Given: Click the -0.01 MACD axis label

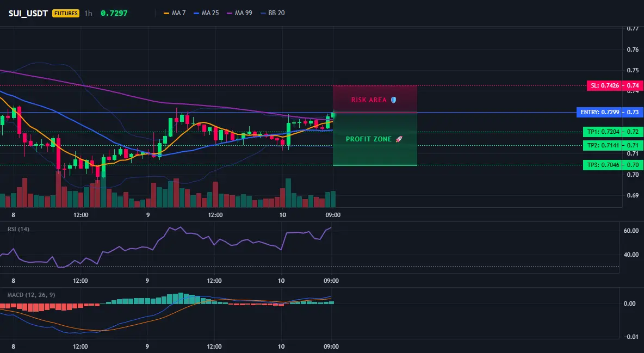Looking at the screenshot, I should click(630, 337).
